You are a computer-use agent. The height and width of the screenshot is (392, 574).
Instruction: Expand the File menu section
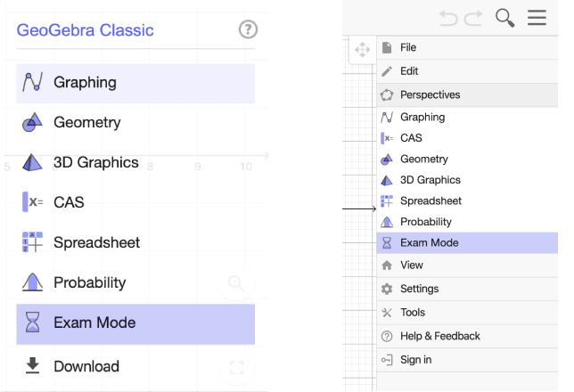(467, 47)
